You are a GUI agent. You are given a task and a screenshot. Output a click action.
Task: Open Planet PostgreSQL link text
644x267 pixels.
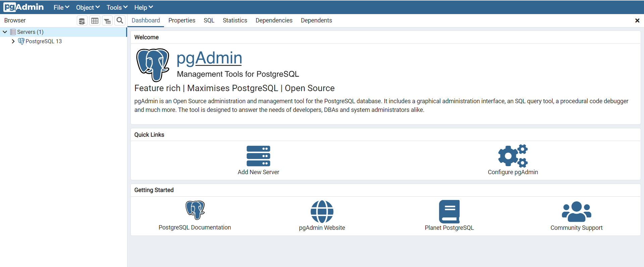pos(449,228)
